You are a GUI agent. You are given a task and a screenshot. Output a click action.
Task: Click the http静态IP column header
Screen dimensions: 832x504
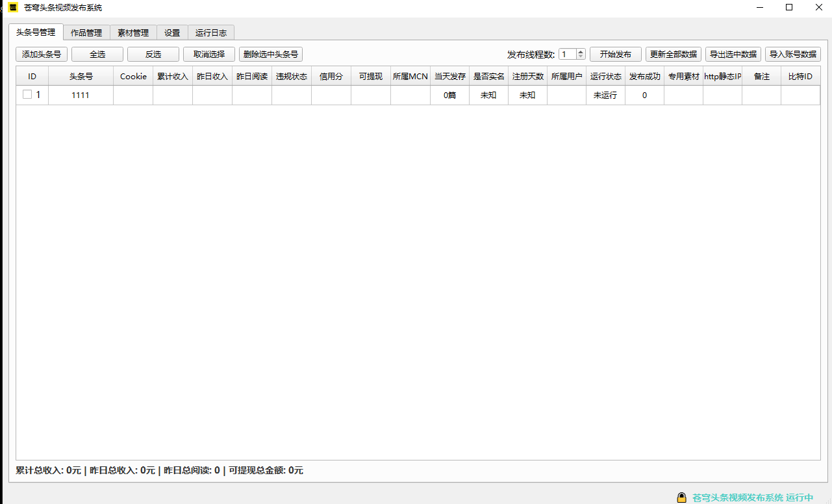coord(723,76)
